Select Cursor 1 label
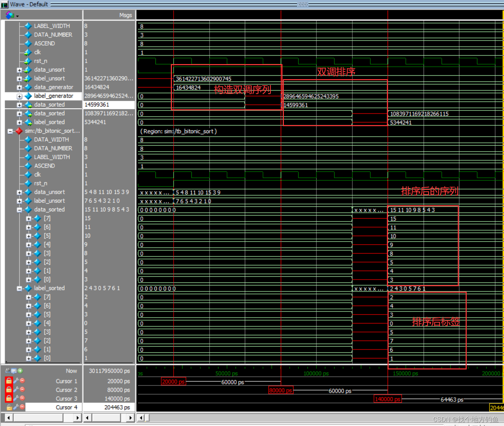 66,381
